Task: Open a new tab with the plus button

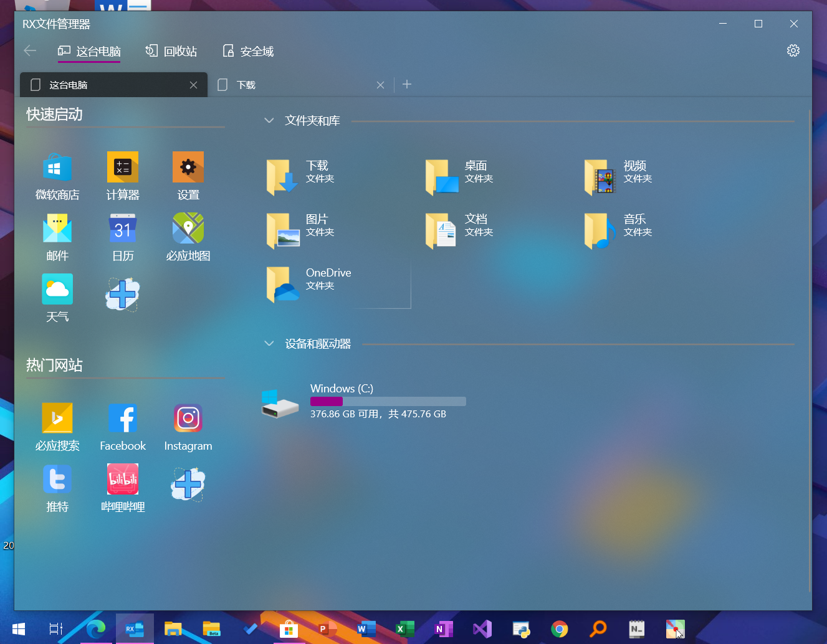Action: point(407,85)
